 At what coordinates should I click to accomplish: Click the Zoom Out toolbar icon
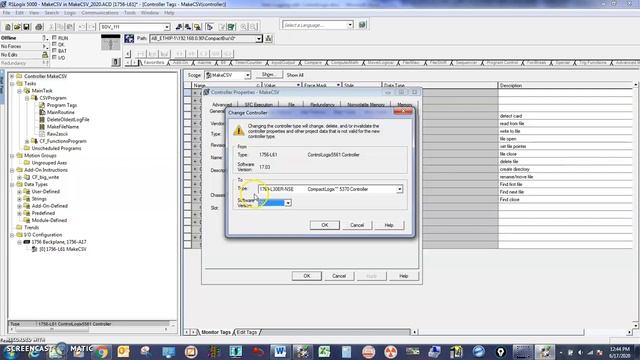point(253,27)
